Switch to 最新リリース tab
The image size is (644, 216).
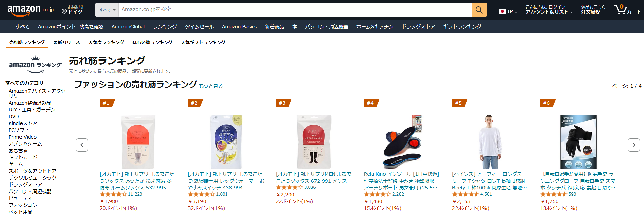click(67, 42)
